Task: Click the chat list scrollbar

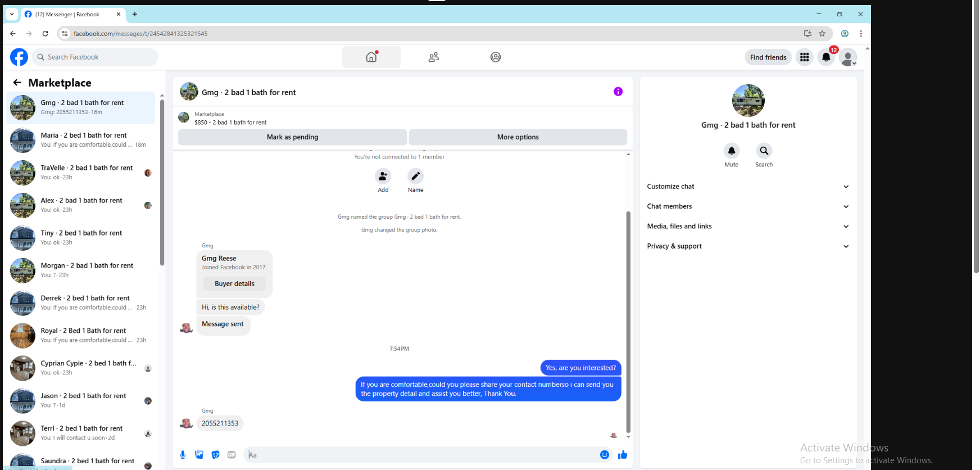Action: click(162, 183)
